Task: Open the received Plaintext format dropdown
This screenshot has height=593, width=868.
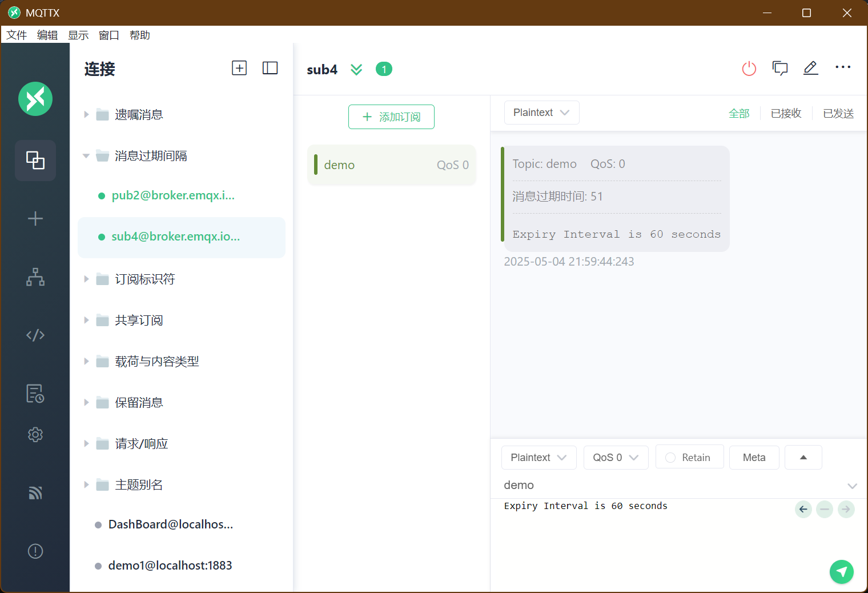Action: click(541, 113)
